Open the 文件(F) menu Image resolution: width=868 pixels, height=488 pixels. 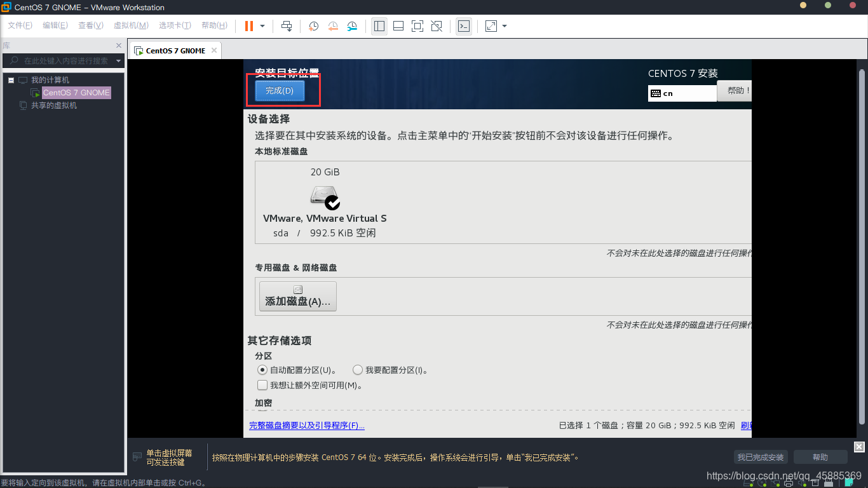pyautogui.click(x=20, y=25)
